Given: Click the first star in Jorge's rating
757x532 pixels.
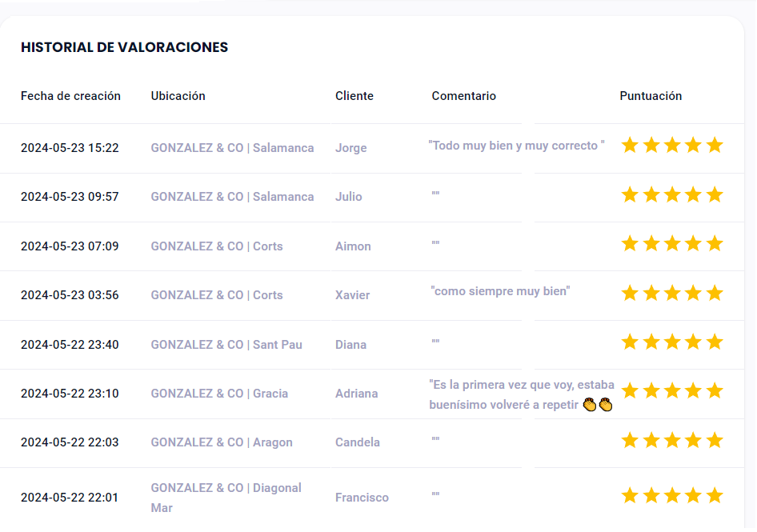Looking at the screenshot, I should (x=630, y=145).
